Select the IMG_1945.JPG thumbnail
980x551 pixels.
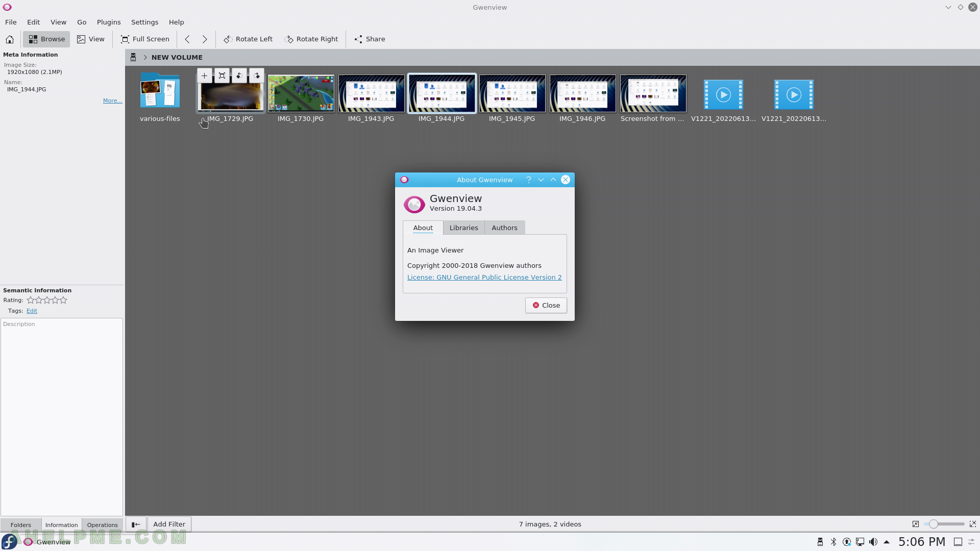pyautogui.click(x=512, y=94)
